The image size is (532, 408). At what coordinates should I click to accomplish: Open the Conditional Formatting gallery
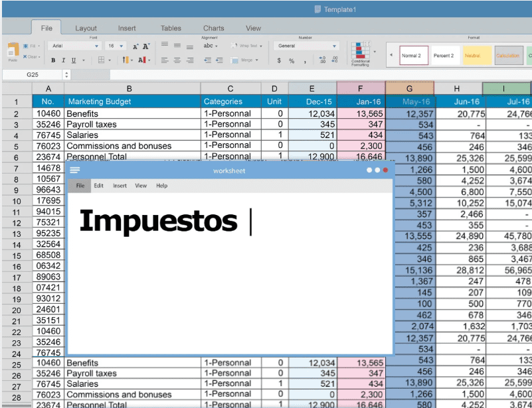pos(361,54)
